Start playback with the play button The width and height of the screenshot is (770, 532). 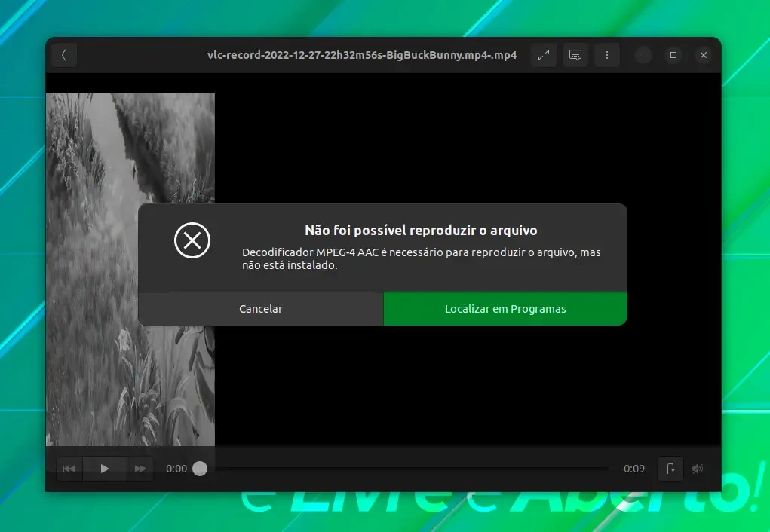coord(105,469)
